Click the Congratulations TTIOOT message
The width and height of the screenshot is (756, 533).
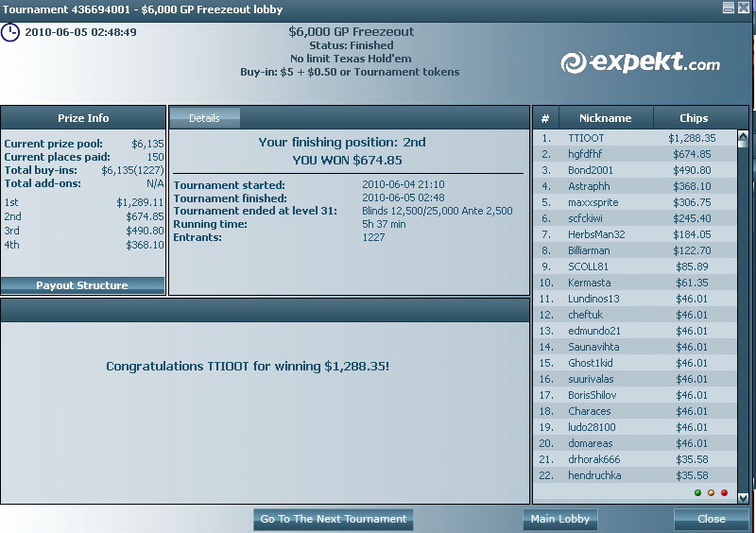click(x=248, y=366)
